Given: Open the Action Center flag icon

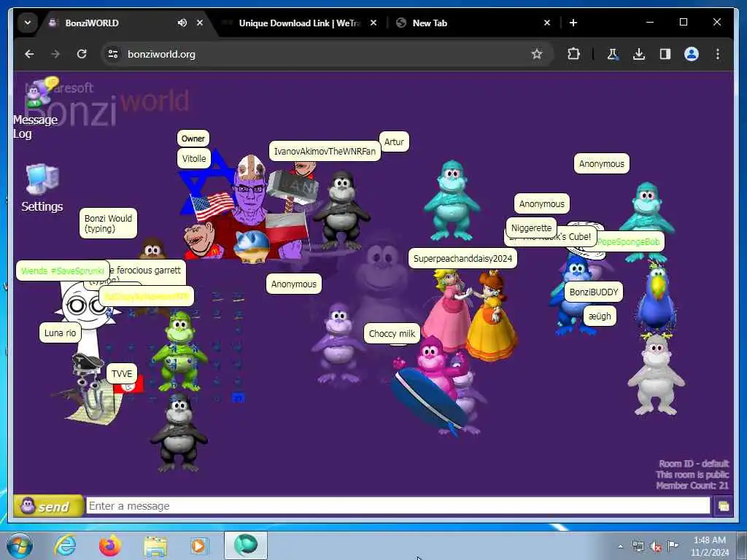Looking at the screenshot, I should (x=673, y=545).
